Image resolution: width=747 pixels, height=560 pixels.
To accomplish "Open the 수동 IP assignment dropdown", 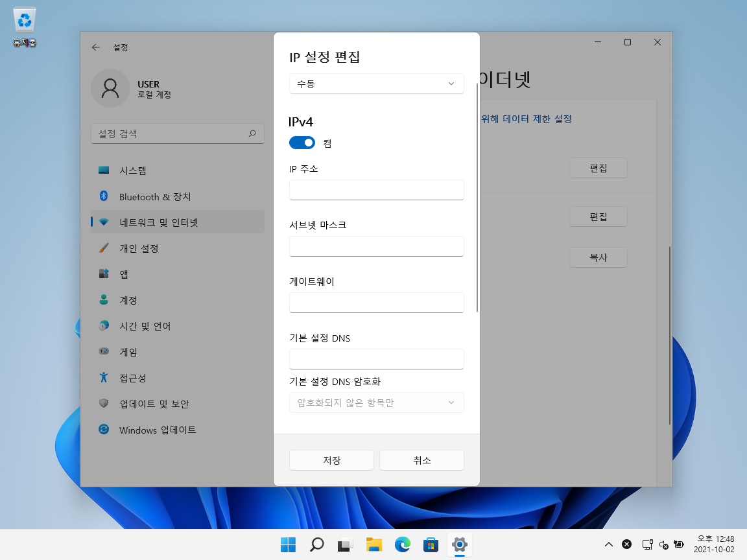I will (x=376, y=84).
